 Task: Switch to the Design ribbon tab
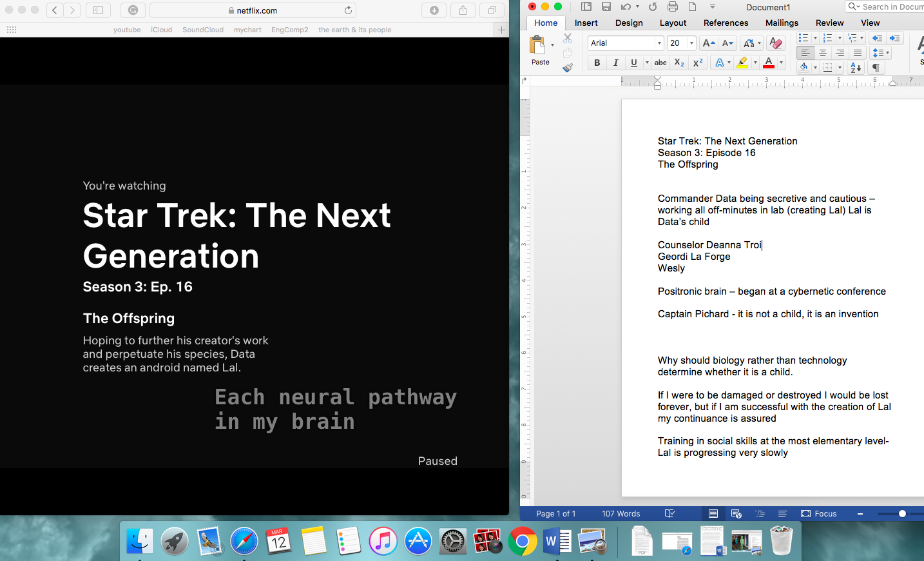click(629, 23)
